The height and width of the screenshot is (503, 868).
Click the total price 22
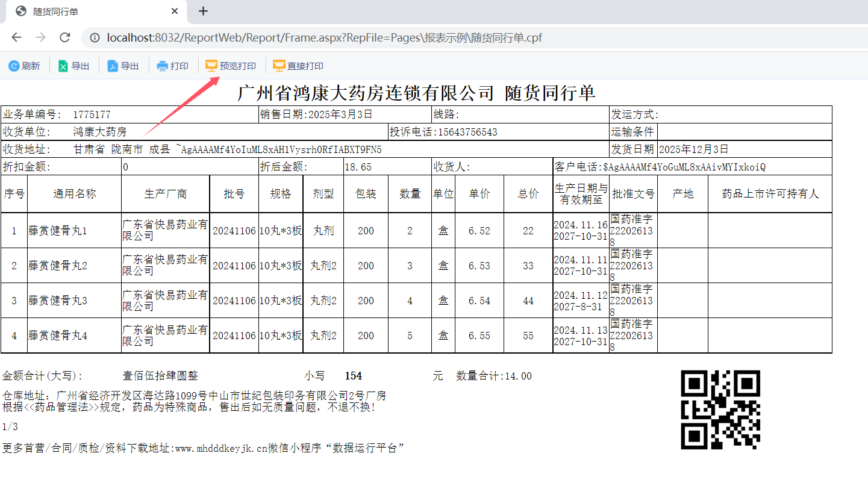click(x=528, y=231)
